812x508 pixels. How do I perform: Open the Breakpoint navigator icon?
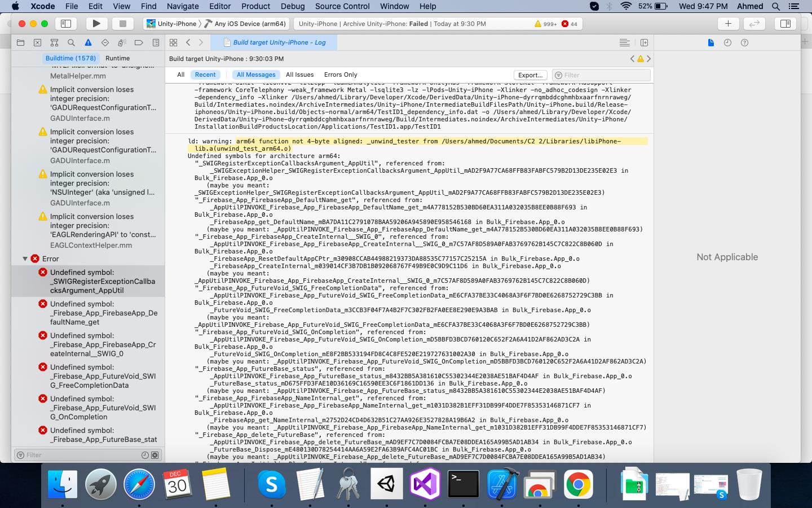(x=139, y=42)
